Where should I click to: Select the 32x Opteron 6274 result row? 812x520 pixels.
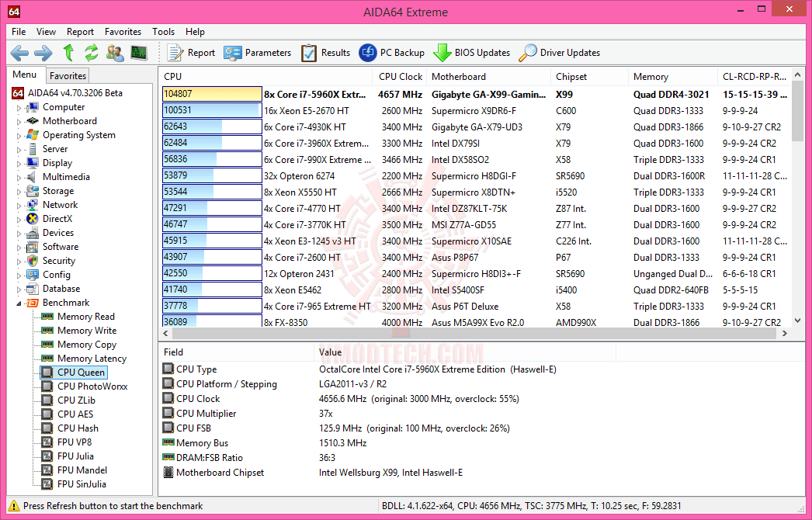pos(475,176)
